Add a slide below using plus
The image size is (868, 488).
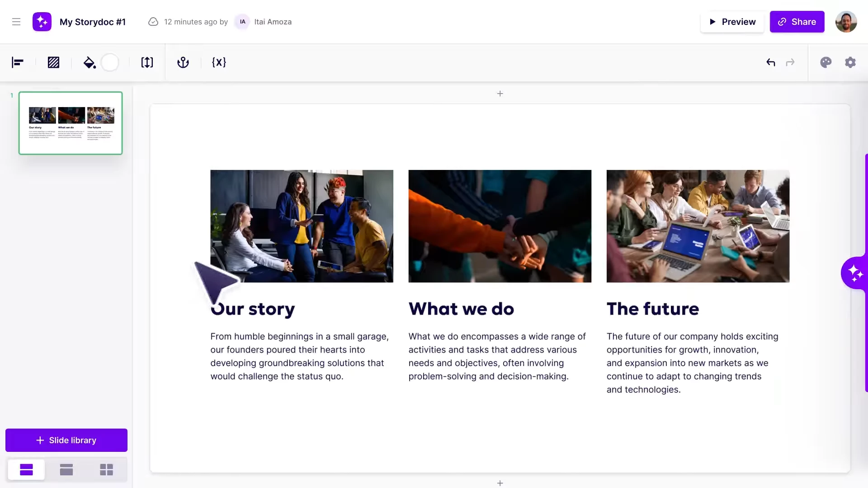point(500,483)
